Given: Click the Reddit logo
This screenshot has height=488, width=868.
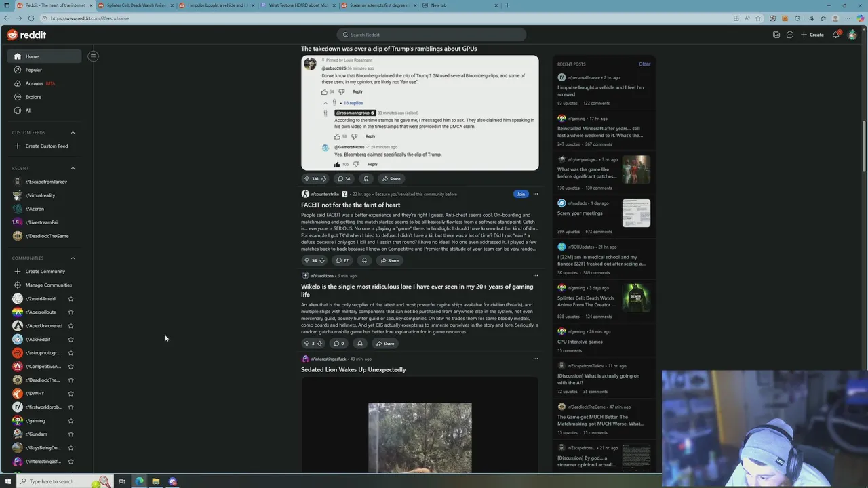Looking at the screenshot, I should (x=27, y=35).
